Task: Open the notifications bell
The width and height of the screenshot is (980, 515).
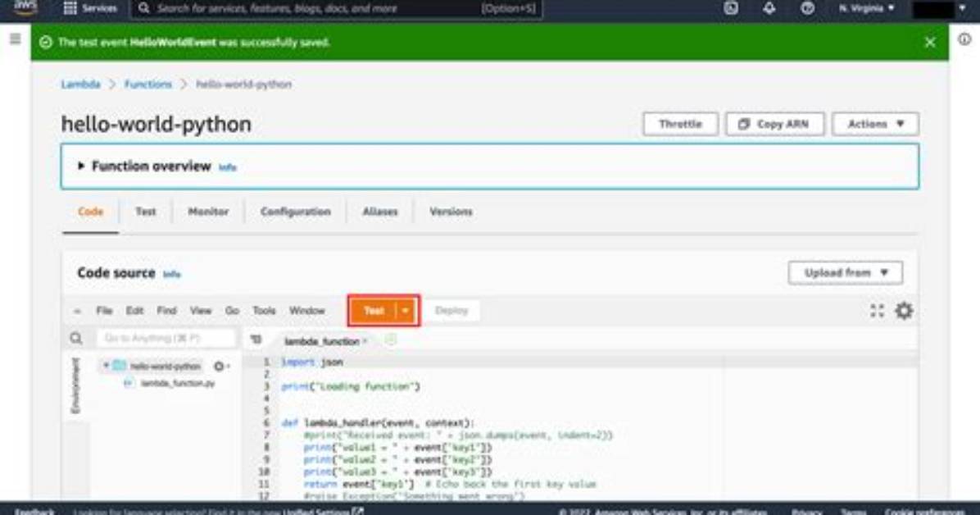Action: click(769, 8)
